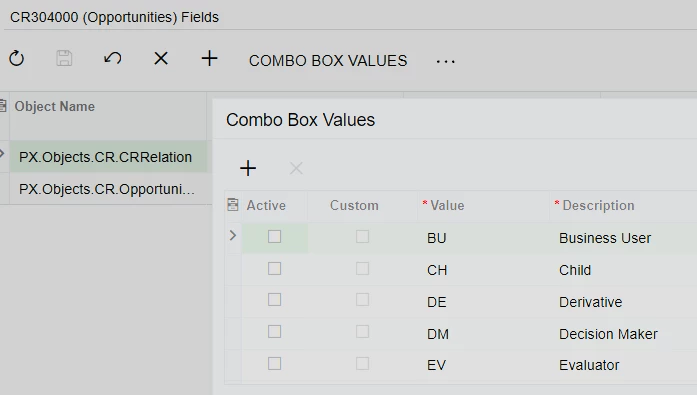Select the DE value cell
Screen dimensions: 697x395
click(484, 302)
